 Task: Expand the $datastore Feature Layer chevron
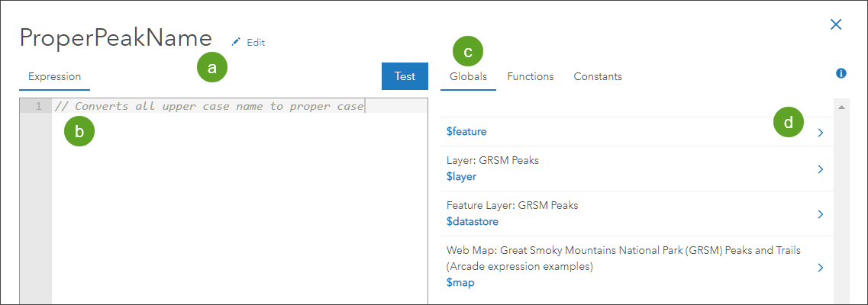(821, 214)
